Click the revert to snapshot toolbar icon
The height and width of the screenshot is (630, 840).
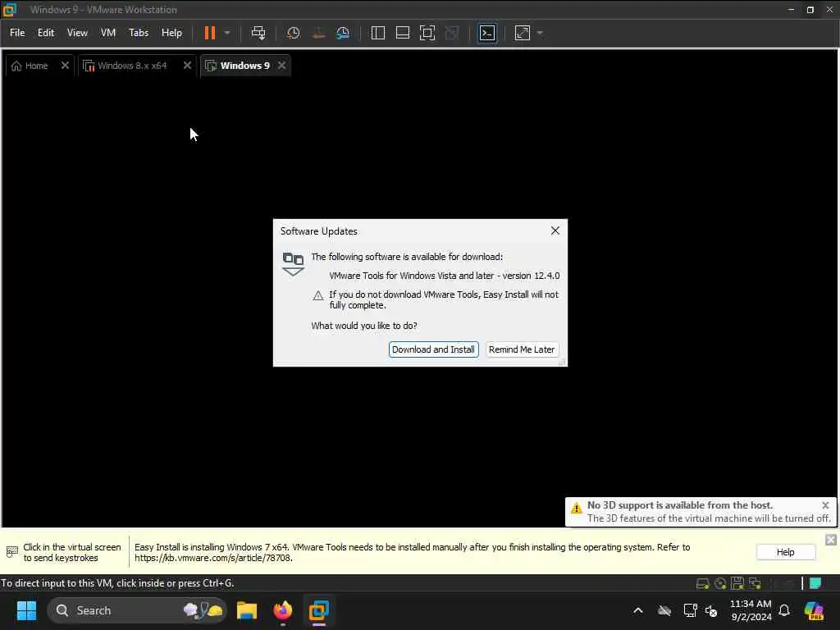318,33
